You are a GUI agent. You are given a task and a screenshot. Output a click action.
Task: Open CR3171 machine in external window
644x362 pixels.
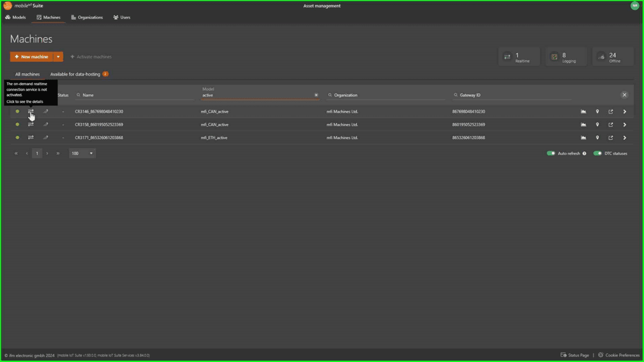click(x=610, y=138)
